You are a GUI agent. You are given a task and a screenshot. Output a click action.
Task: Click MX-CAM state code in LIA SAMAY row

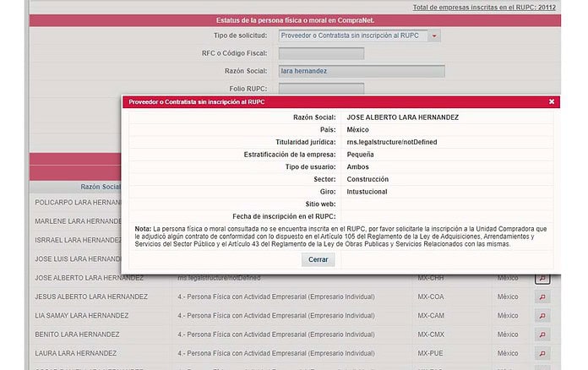pos(428,315)
